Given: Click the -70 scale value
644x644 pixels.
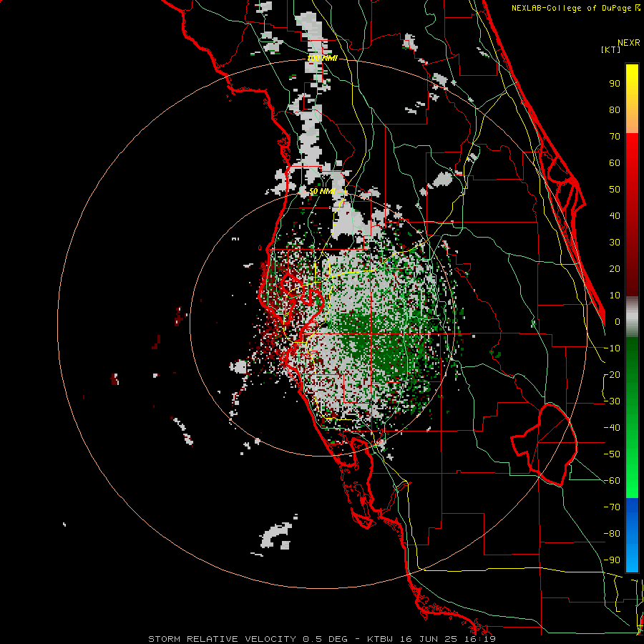Looking at the screenshot, I should coord(612,507).
